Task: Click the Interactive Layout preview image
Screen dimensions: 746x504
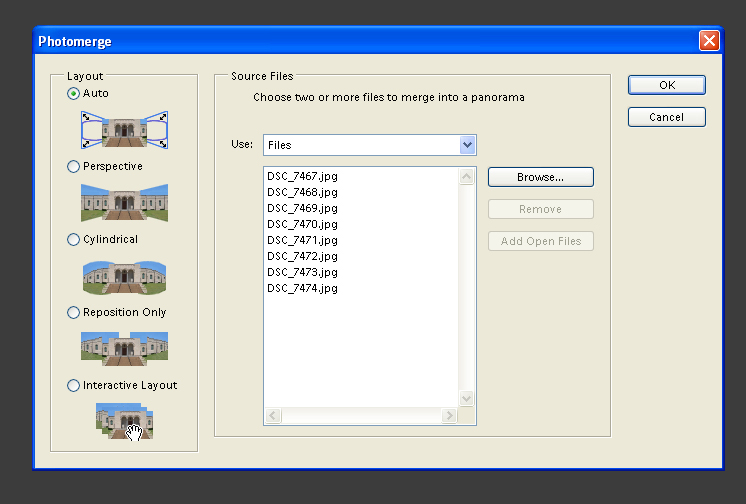Action: [124, 420]
